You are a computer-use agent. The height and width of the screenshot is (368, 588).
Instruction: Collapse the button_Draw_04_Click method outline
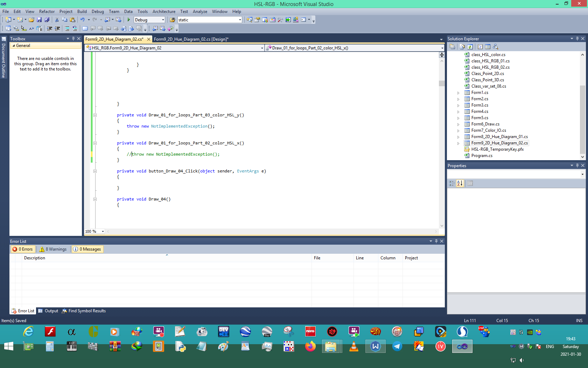point(95,171)
